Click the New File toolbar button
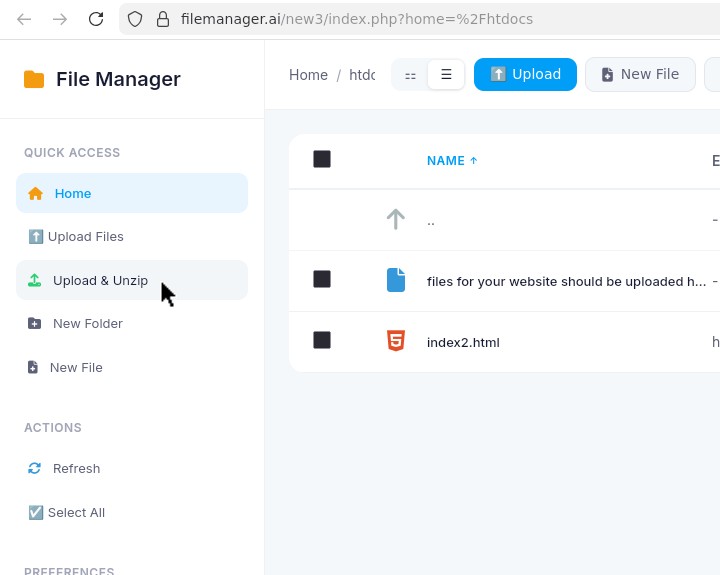The height and width of the screenshot is (575, 720). coord(640,74)
